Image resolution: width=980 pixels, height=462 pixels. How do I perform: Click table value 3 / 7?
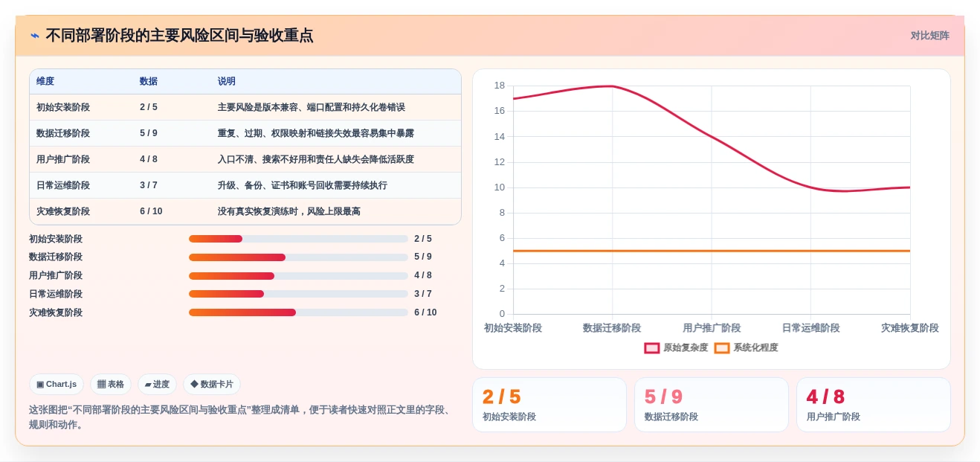pos(149,185)
